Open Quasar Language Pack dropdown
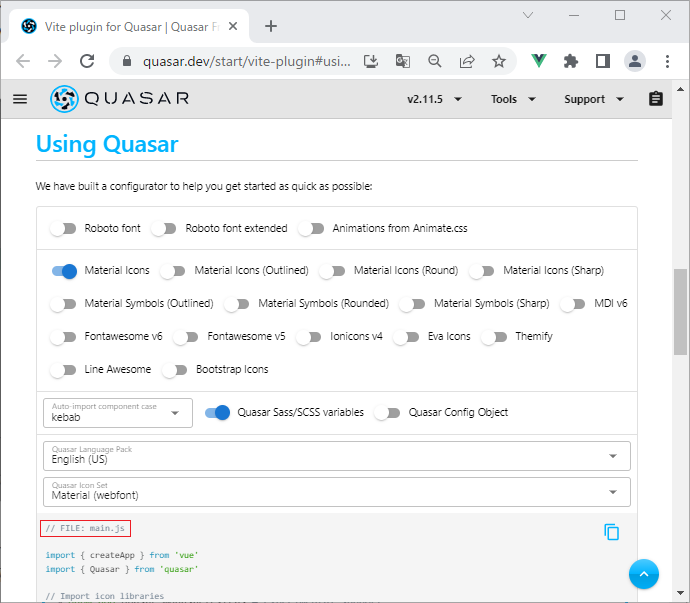Viewport: 690px width, 603px height. click(337, 456)
